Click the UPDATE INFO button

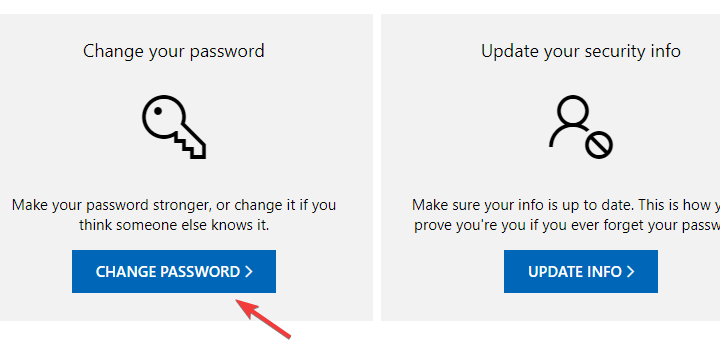[x=581, y=271]
